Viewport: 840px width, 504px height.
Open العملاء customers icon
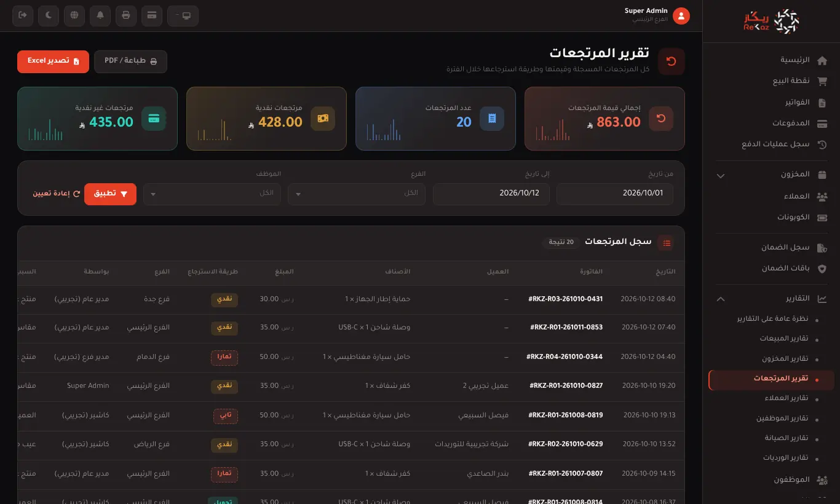pos(822,197)
